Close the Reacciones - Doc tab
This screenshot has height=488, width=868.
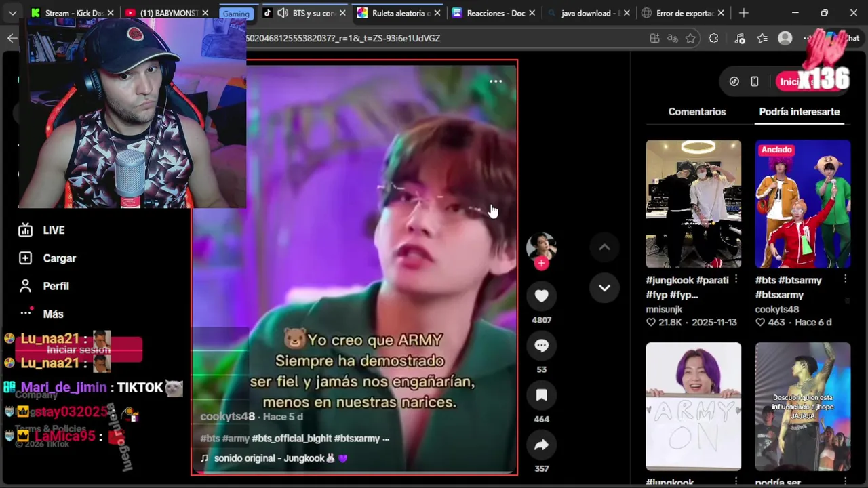point(532,13)
